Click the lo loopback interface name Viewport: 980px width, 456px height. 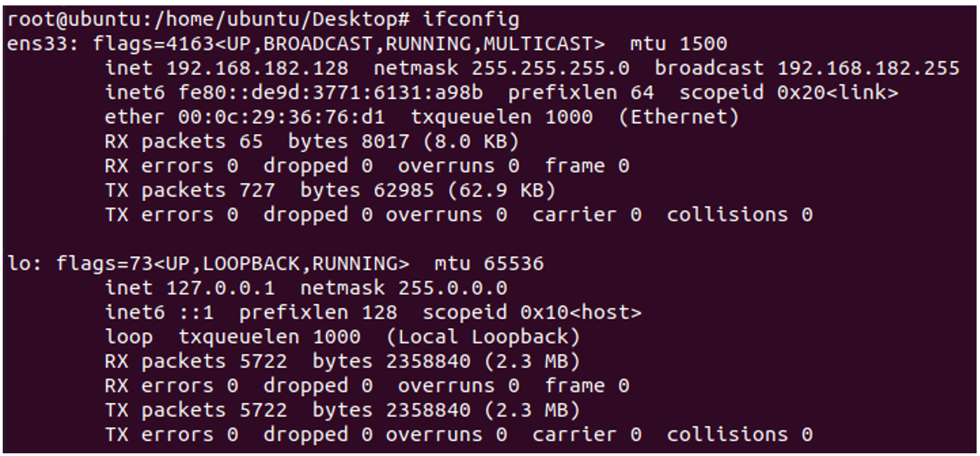pyautogui.click(x=19, y=264)
